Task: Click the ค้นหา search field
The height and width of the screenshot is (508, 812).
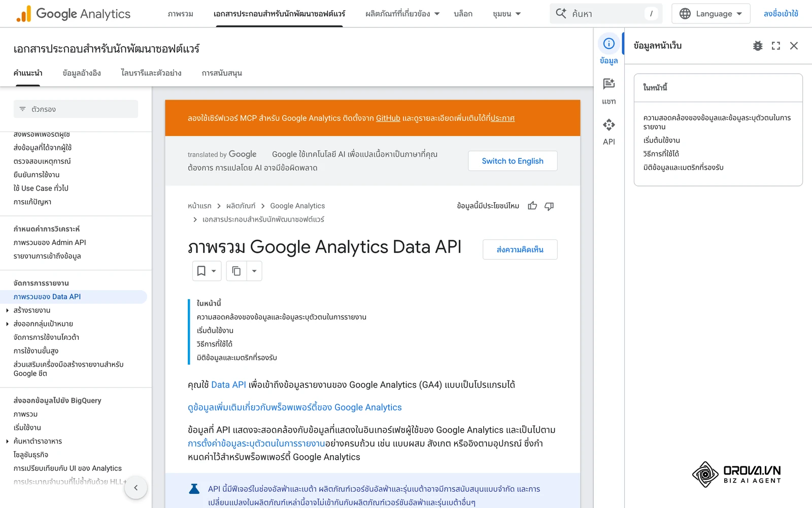Action: point(606,14)
